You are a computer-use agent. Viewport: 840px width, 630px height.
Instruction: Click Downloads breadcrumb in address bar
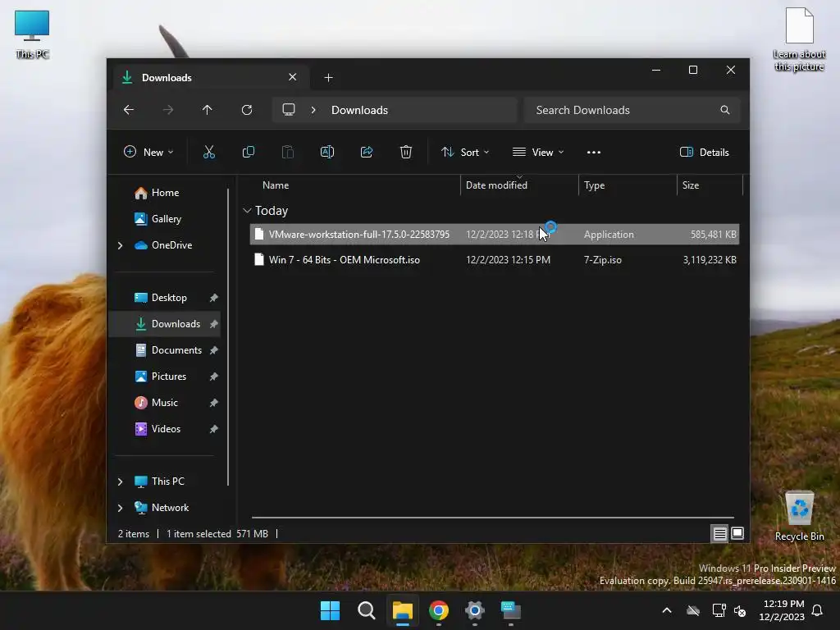[x=359, y=110]
